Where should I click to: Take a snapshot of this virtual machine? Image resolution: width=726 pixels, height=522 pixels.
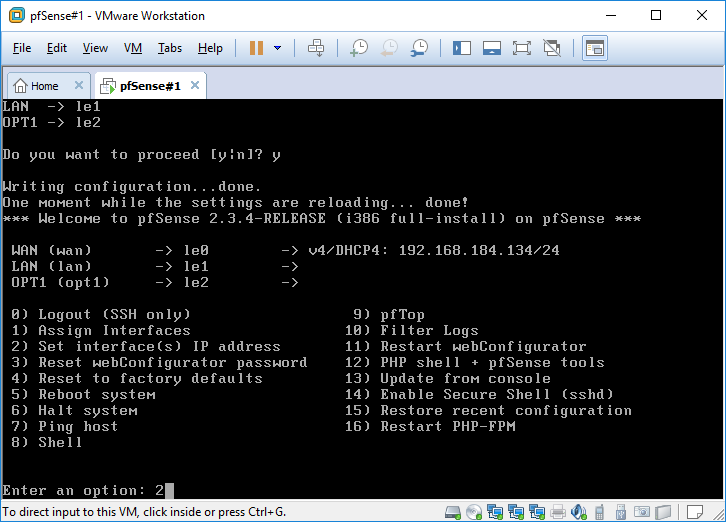359,48
